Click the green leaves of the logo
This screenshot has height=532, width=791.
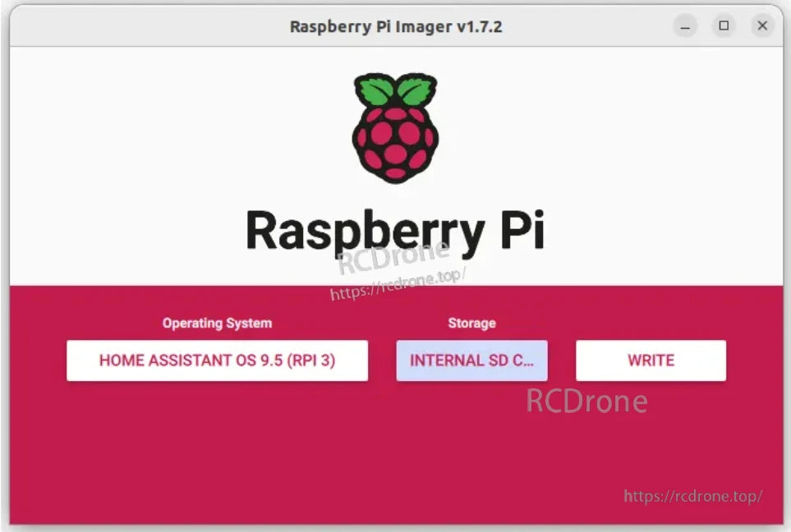tap(395, 86)
